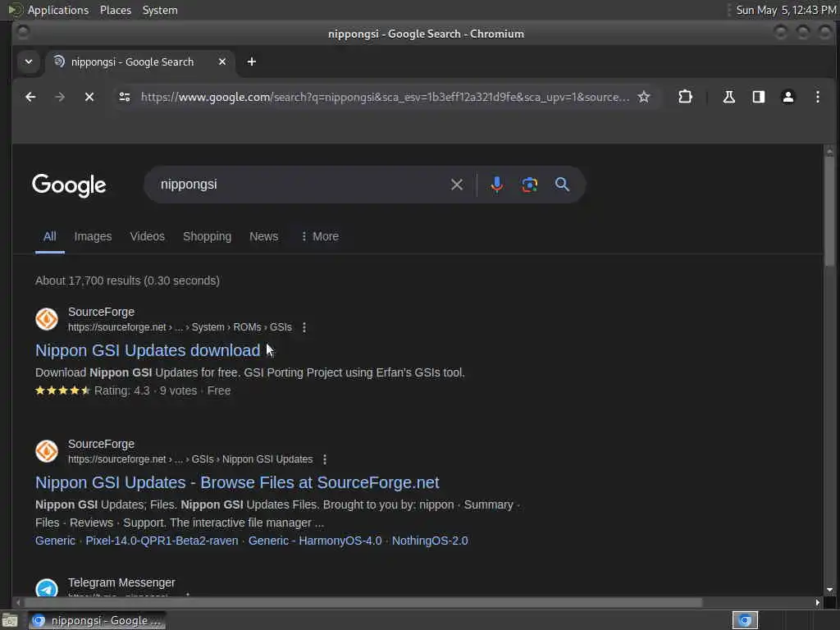
Task: Click the Telegram Messenger result icon
Action: click(47, 588)
